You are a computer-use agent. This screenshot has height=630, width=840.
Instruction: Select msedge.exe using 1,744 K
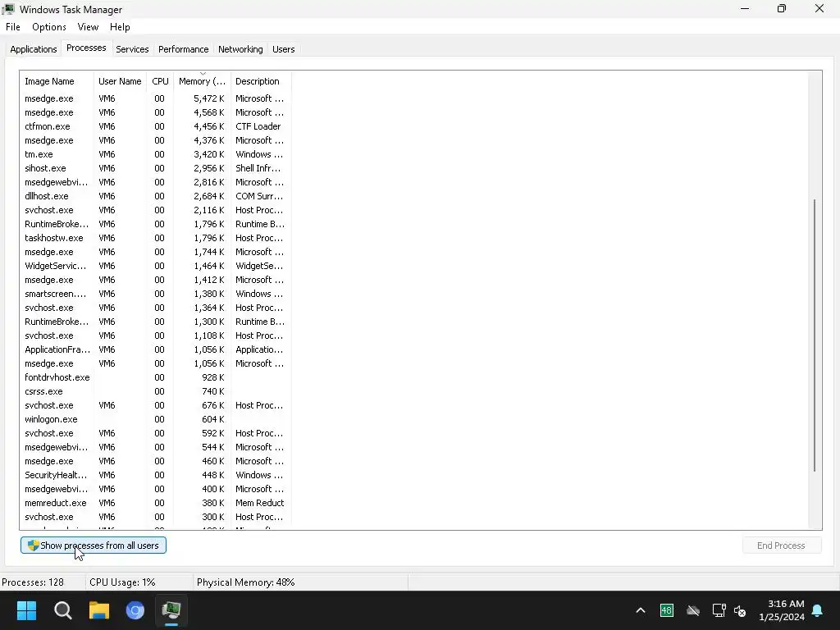[x=155, y=252]
